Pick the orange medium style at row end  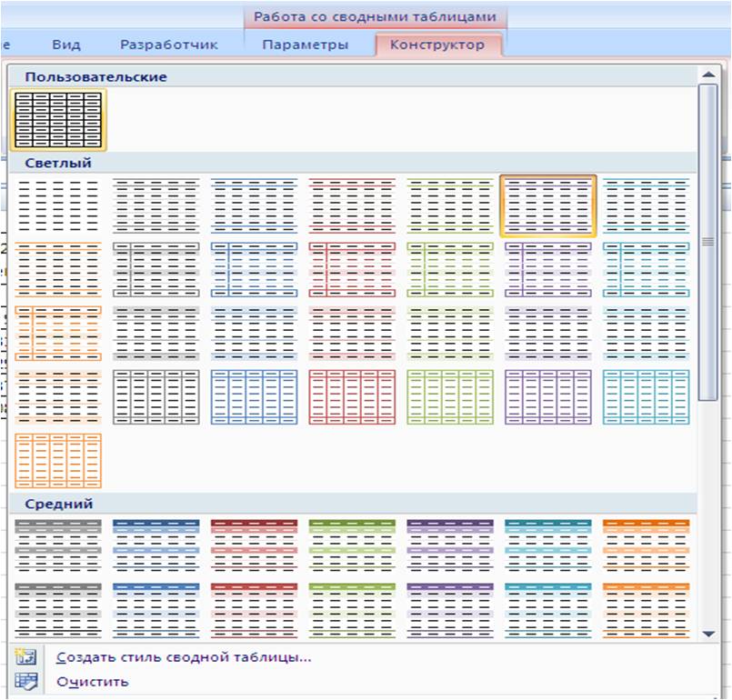tap(646, 543)
